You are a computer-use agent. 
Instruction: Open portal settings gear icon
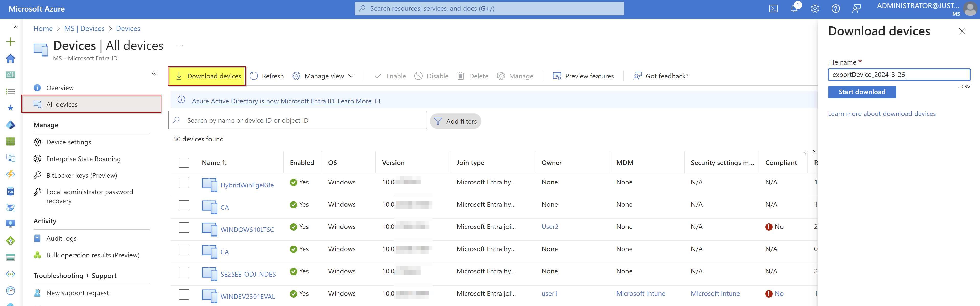coord(814,8)
